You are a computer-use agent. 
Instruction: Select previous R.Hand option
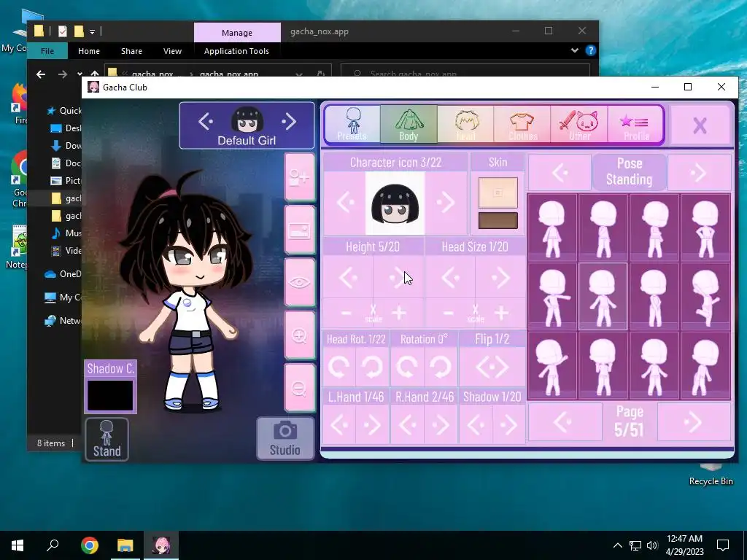pyautogui.click(x=407, y=424)
